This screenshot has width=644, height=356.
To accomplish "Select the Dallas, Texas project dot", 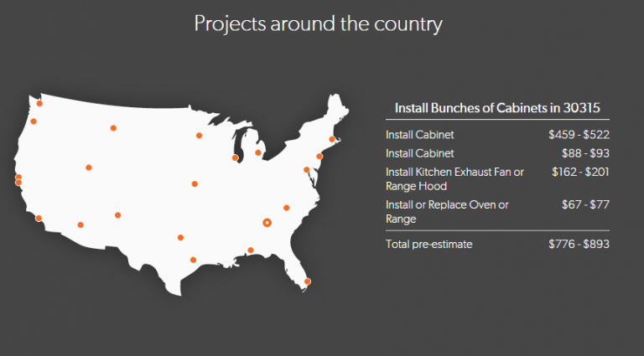I will coord(180,237).
